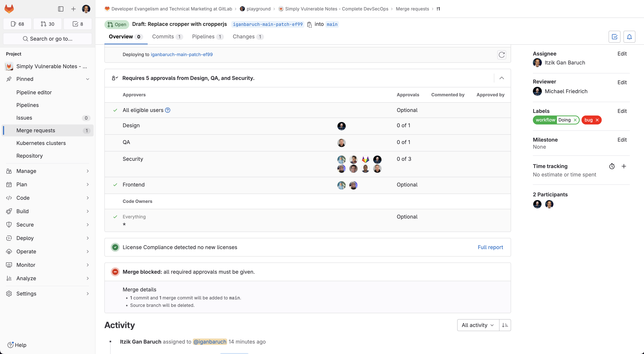Click the add to-do item icon

click(x=614, y=37)
